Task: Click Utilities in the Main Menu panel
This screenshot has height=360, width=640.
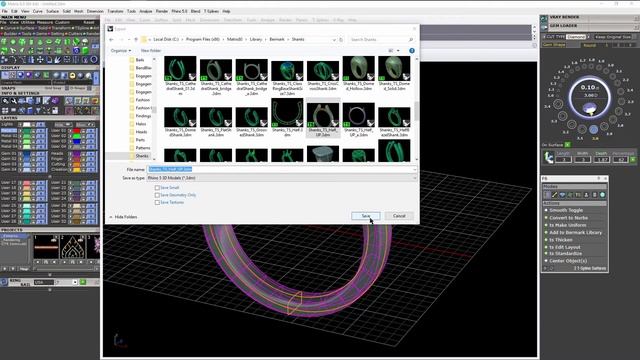Action: [x=28, y=23]
